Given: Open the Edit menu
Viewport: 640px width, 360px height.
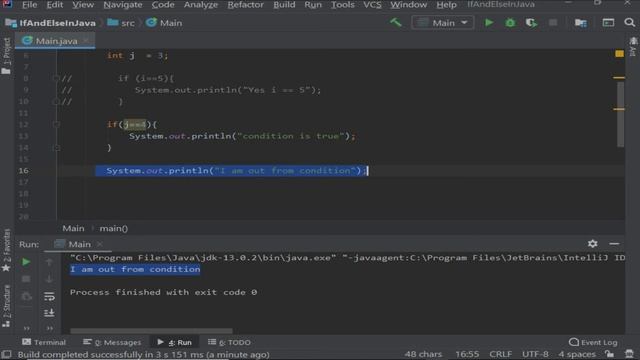Looking at the screenshot, I should 55,5.
